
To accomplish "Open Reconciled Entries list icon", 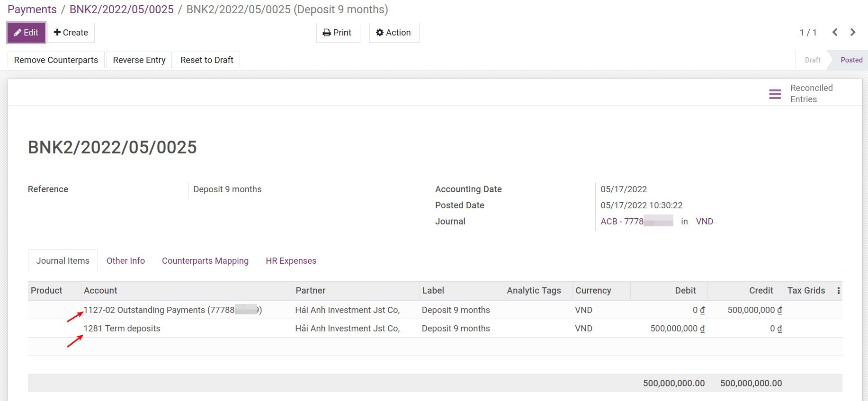I will coord(775,94).
